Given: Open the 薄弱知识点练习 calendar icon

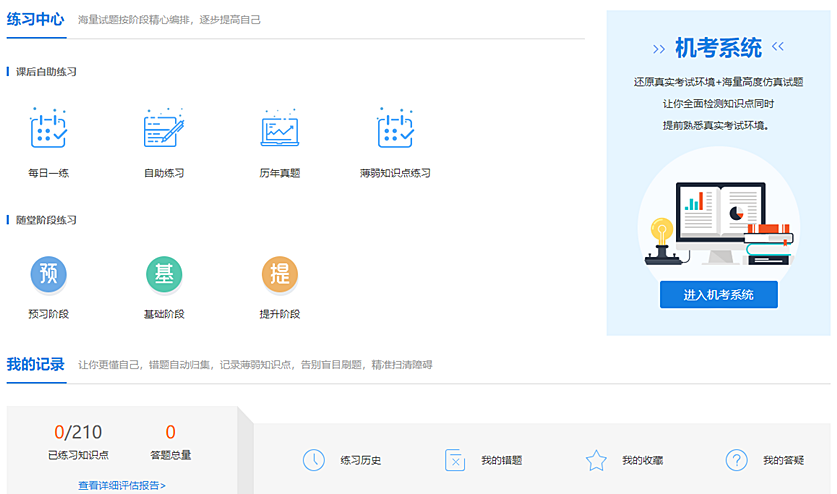Looking at the screenshot, I should click(395, 128).
